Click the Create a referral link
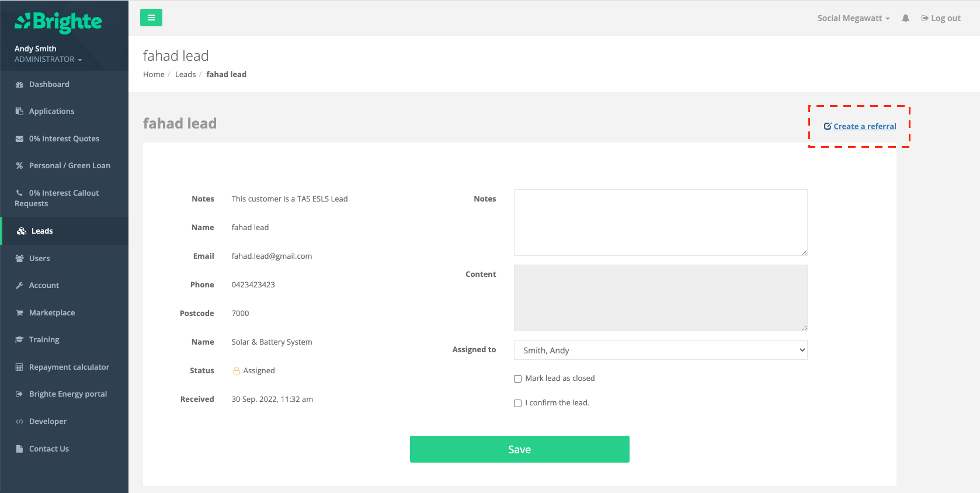Image resolution: width=980 pixels, height=493 pixels. pos(864,126)
